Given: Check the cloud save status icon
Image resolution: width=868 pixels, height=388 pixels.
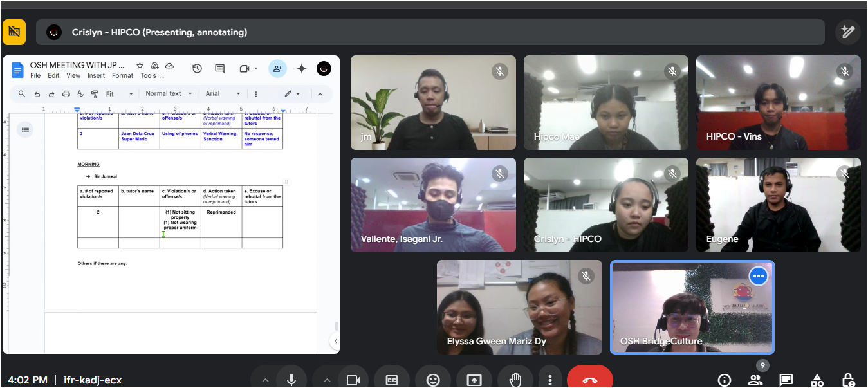Looking at the screenshot, I should point(170,66).
